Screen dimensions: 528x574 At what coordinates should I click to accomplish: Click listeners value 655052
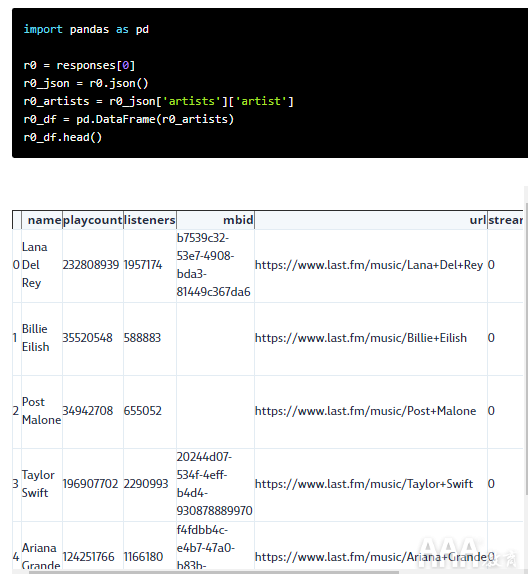143,411
